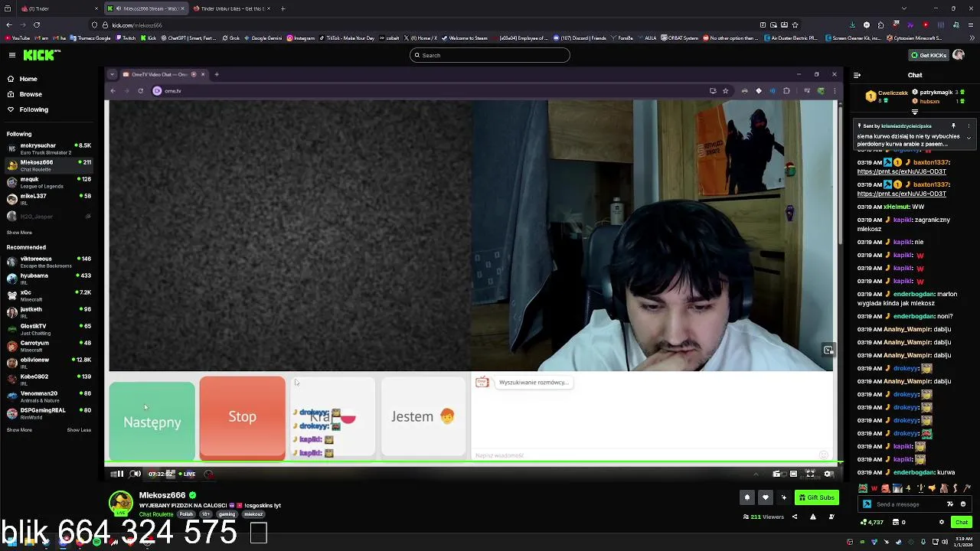
Task: Click the Gift Subs button
Action: pyautogui.click(x=817, y=497)
